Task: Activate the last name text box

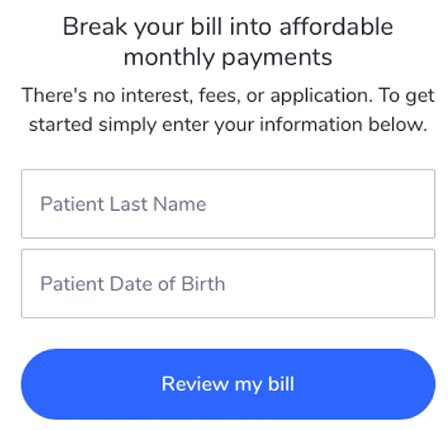Action: (x=228, y=204)
